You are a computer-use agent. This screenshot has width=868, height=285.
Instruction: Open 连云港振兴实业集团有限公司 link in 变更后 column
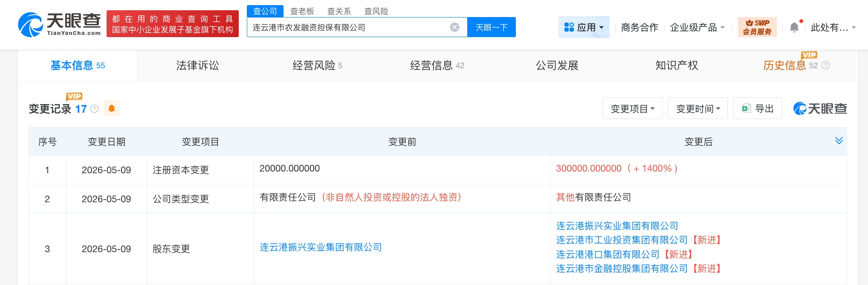pos(617,226)
